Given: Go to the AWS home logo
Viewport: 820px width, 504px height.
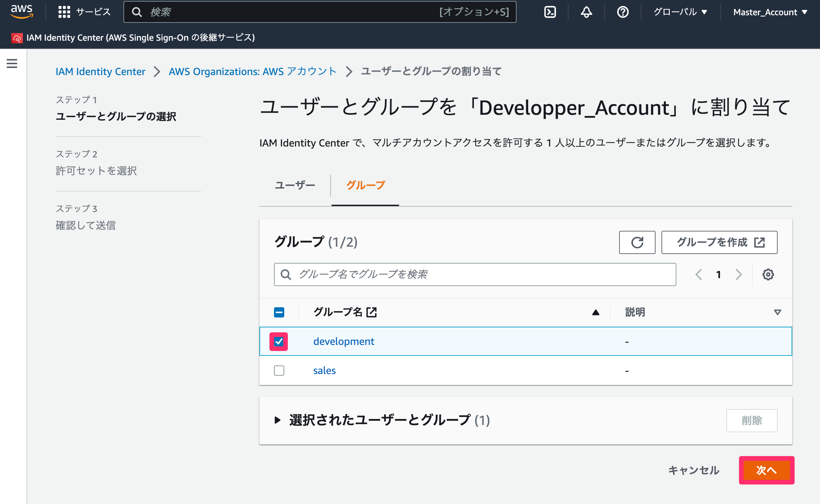Looking at the screenshot, I should pyautogui.click(x=22, y=12).
